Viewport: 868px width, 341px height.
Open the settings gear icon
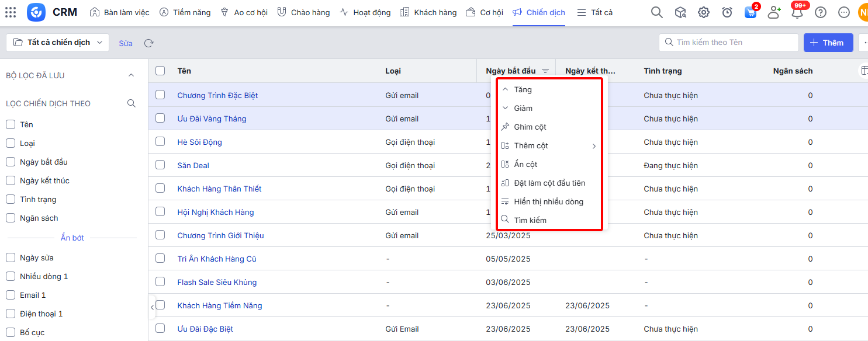click(x=704, y=12)
